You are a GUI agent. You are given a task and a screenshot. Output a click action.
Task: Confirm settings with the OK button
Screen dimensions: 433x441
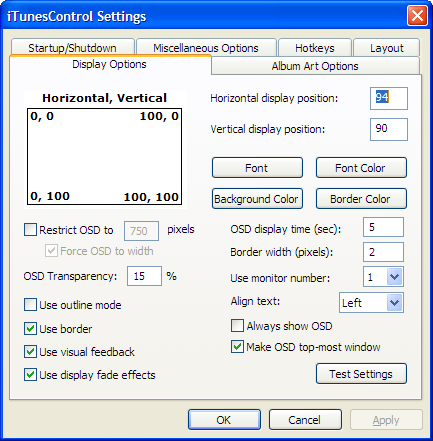tap(224, 420)
